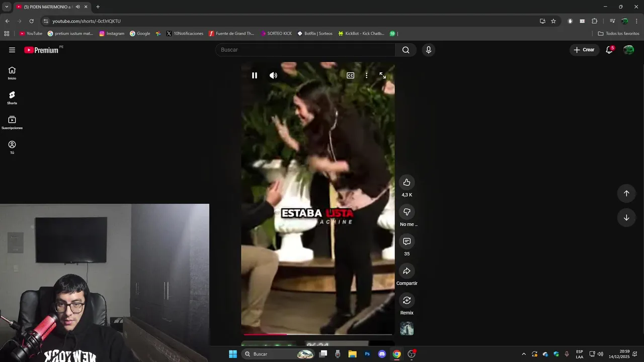This screenshot has height=362, width=644.
Task: Go back in browser history
Action: click(x=7, y=21)
